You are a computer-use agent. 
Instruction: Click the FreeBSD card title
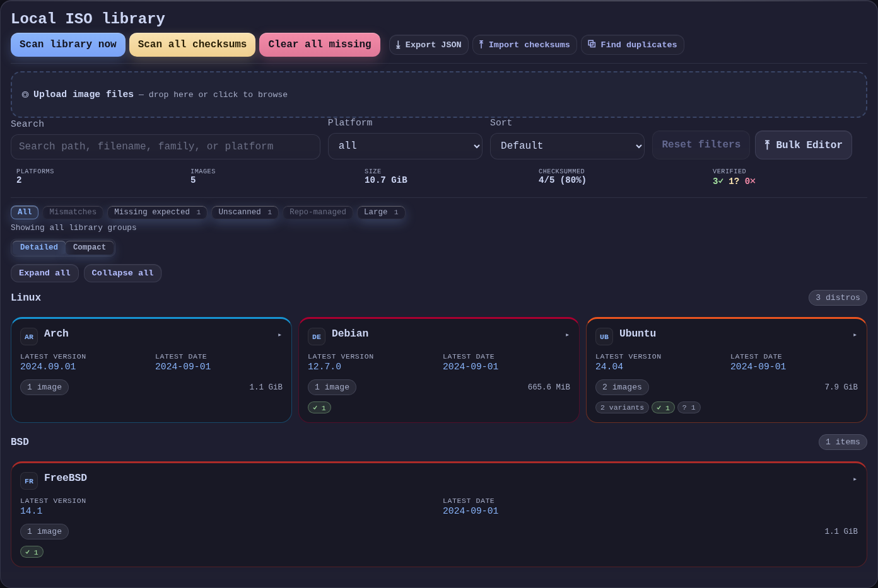(66, 478)
